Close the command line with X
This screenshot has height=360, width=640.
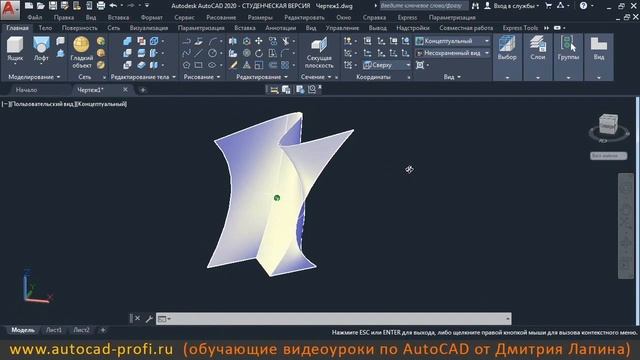(x=138, y=318)
